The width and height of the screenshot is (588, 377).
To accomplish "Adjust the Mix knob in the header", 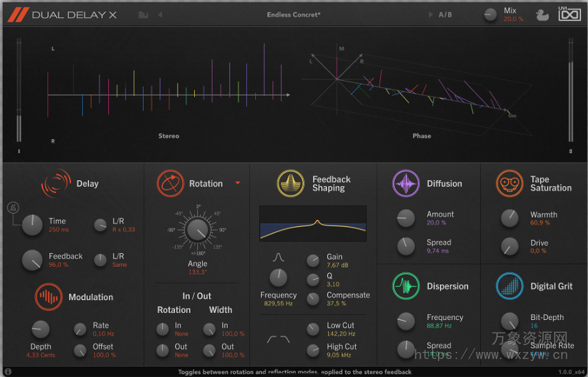I will point(491,14).
